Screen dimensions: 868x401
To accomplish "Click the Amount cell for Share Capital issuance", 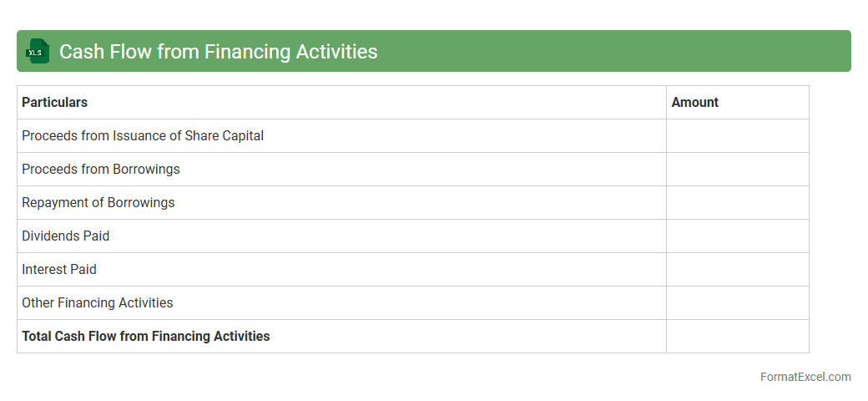I will coord(737,135).
